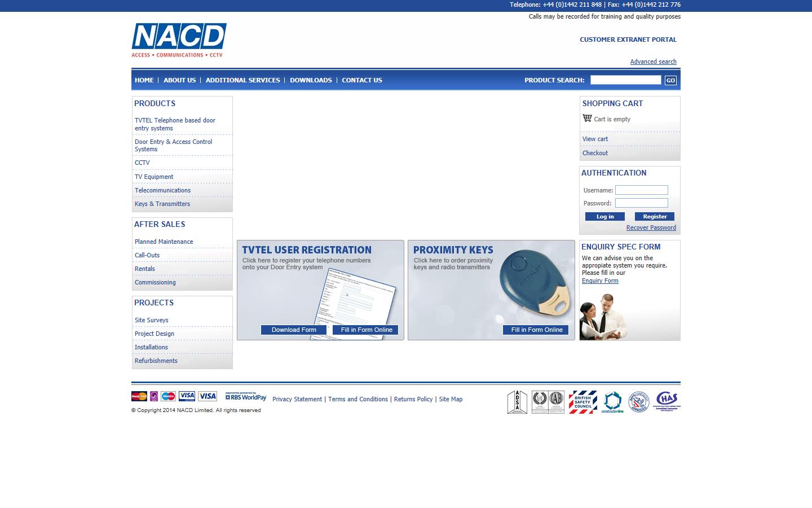
Task: Click the MasterCard payment icon
Action: coord(139,396)
